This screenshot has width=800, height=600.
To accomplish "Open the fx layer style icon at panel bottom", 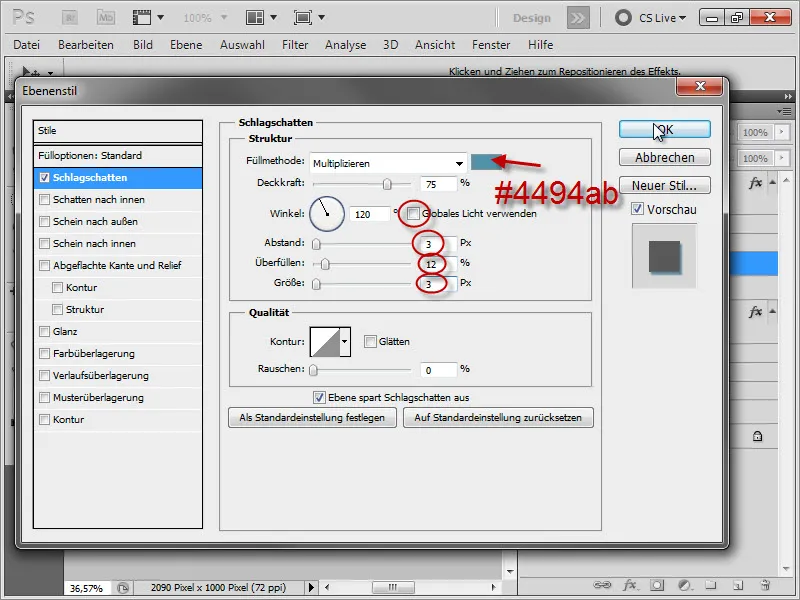I will (630, 585).
